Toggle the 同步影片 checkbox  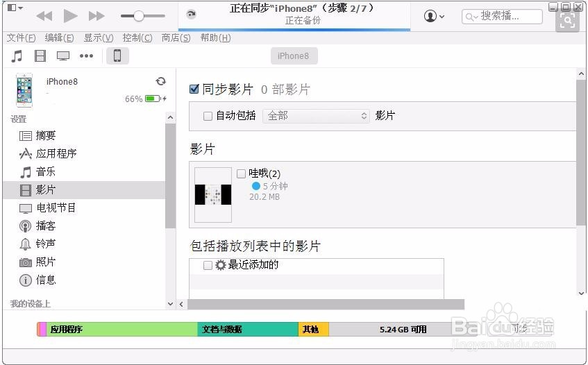click(x=194, y=90)
